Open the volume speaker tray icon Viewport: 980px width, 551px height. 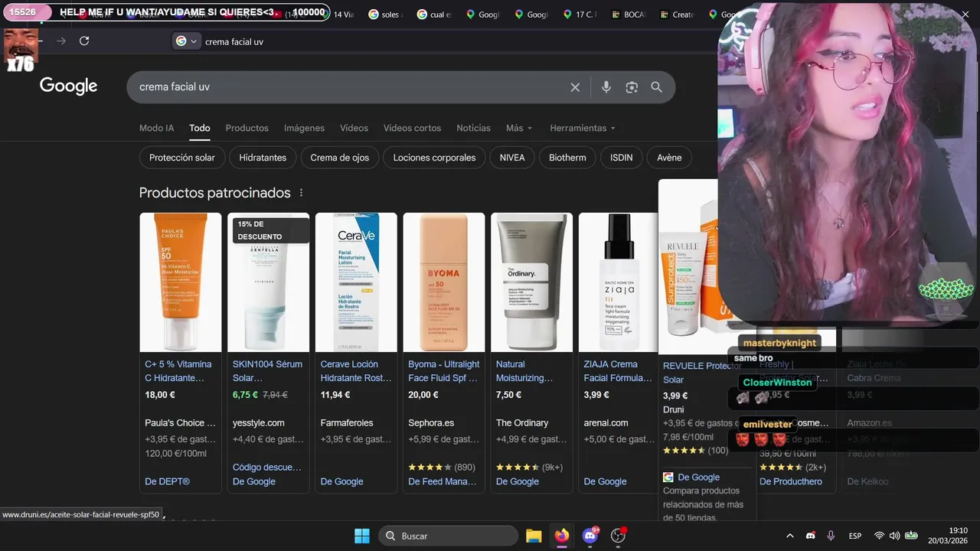coord(894,536)
